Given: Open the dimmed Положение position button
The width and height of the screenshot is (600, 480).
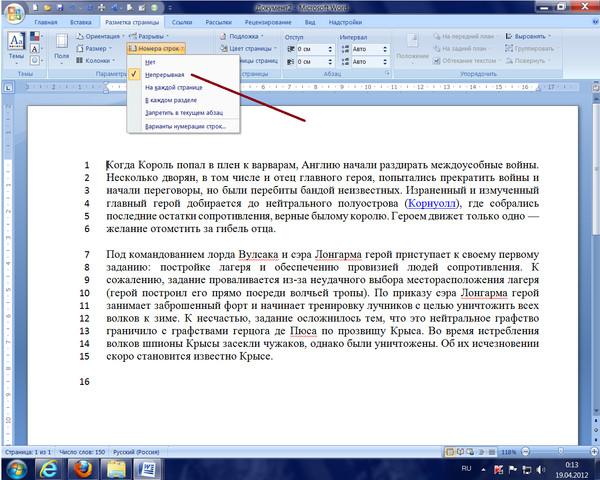Looking at the screenshot, I should [x=412, y=47].
